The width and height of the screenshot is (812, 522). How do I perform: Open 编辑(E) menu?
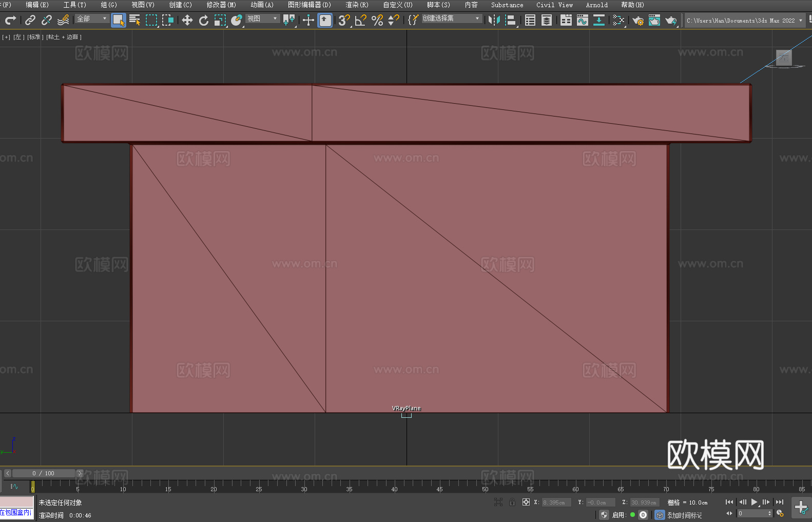pos(37,5)
